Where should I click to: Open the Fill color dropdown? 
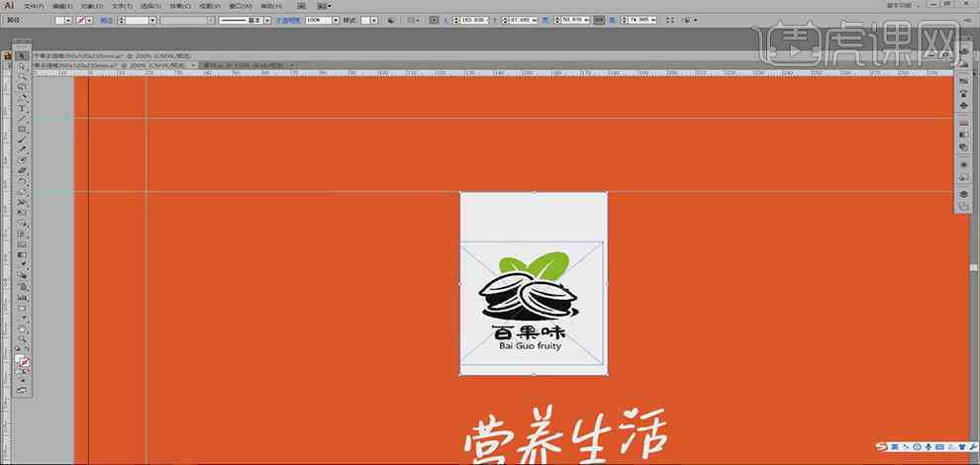click(x=68, y=20)
